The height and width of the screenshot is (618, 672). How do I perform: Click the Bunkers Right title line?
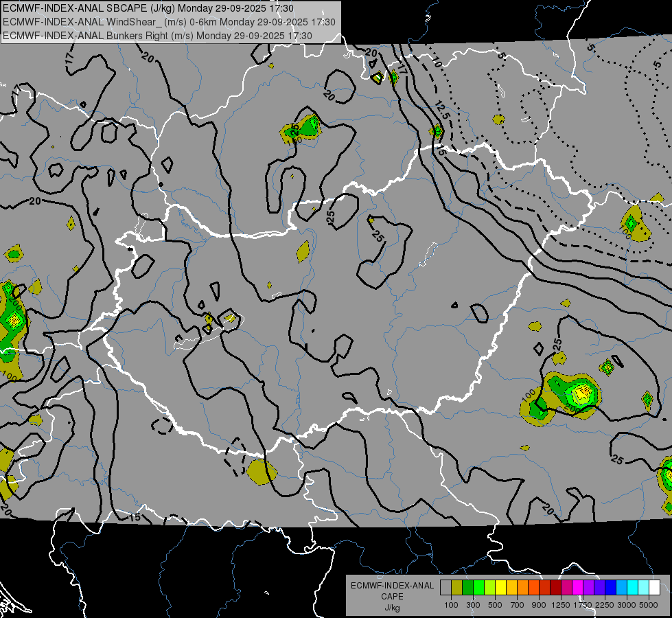tap(157, 36)
